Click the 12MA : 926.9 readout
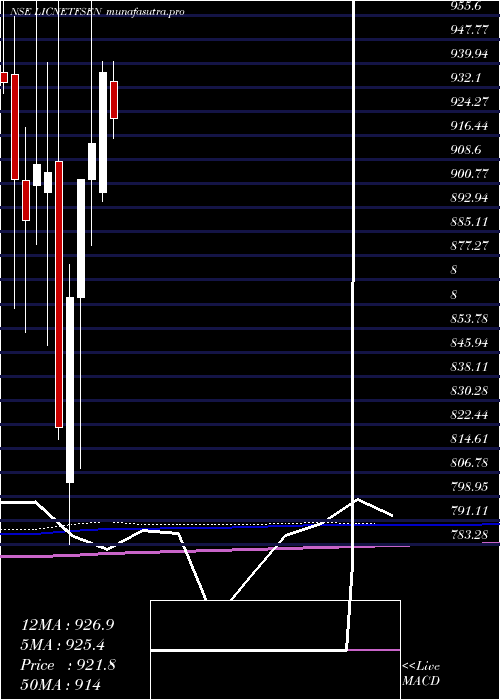The width and height of the screenshot is (500, 700). (x=67, y=625)
